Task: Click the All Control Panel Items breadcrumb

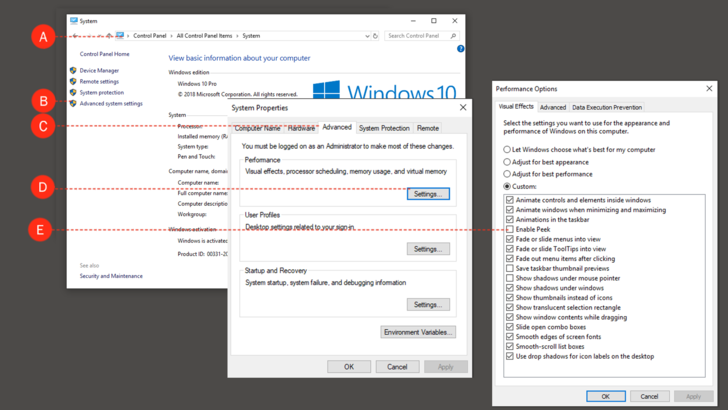Action: pyautogui.click(x=204, y=36)
